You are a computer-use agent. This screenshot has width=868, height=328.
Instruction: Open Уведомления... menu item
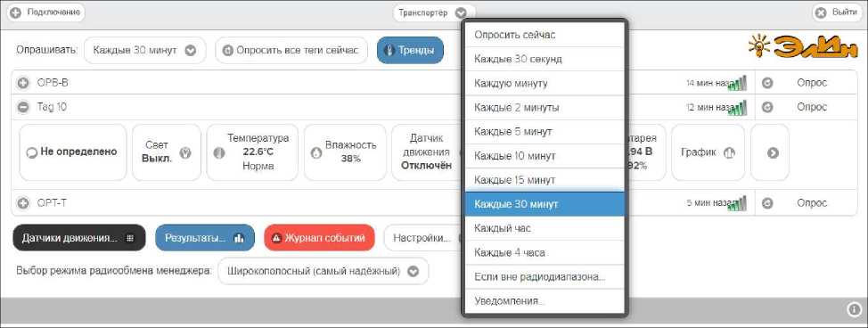point(545,301)
